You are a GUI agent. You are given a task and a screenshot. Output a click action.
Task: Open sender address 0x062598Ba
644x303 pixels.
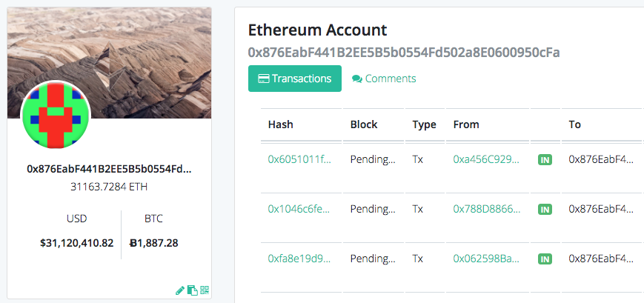486,259
